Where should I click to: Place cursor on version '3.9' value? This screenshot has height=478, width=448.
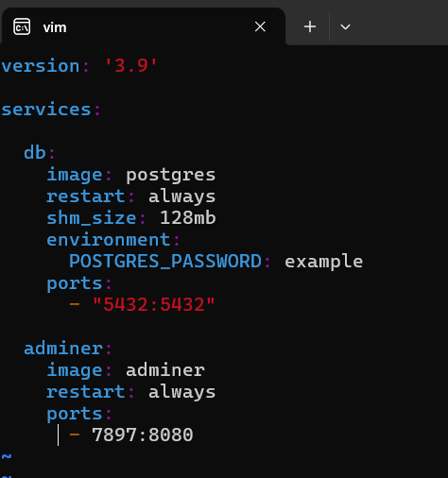(x=130, y=66)
